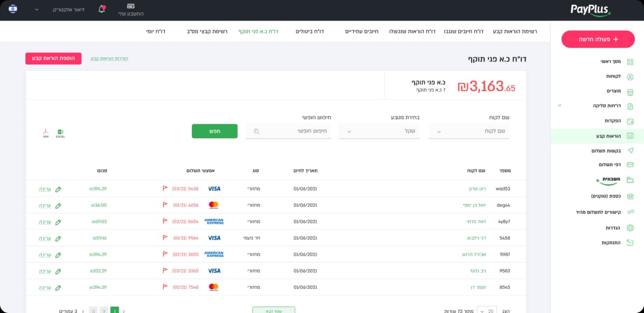Click the מוצרים shop icon in sidebar
The image size is (644, 313).
(x=630, y=91)
